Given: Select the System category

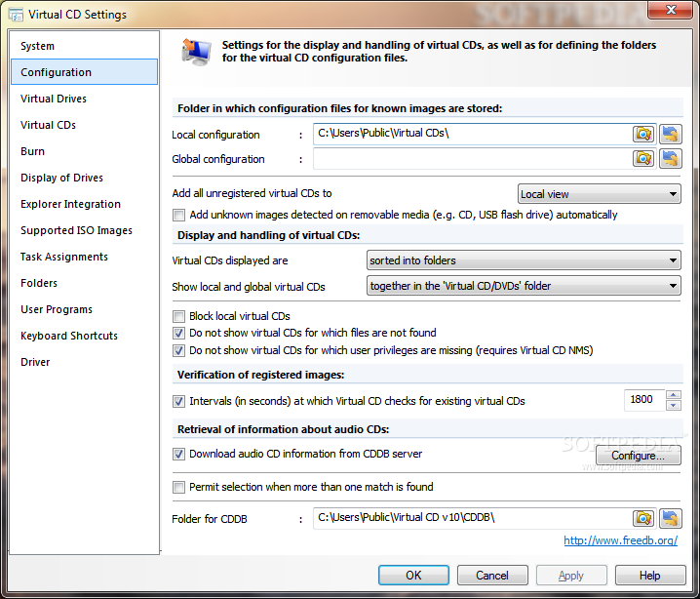Looking at the screenshot, I should (x=85, y=46).
